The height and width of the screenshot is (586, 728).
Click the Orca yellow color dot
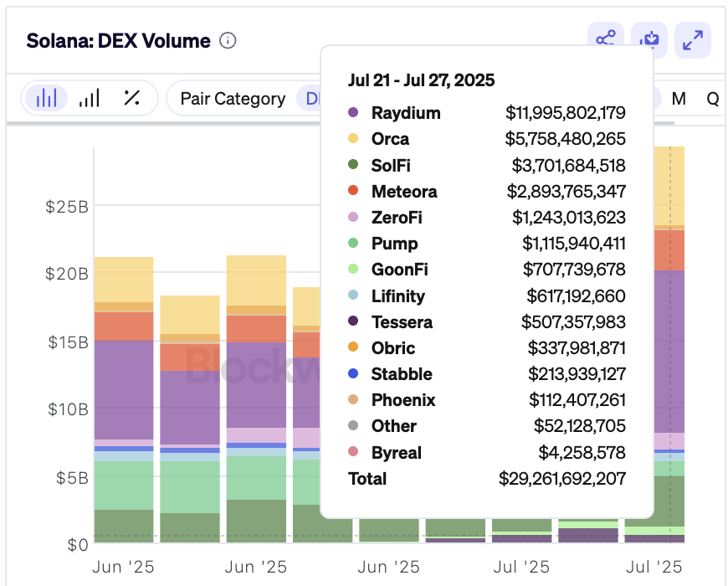pyautogui.click(x=353, y=138)
